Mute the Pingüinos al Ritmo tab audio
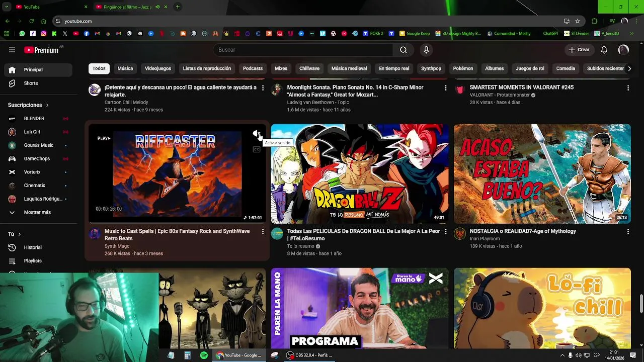644x362 pixels. [x=158, y=7]
